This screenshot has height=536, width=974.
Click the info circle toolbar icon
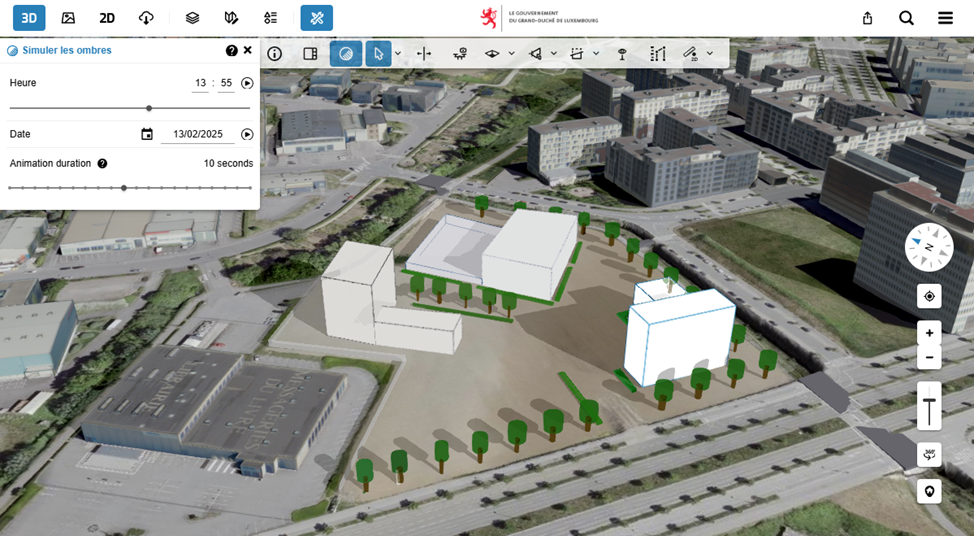coord(274,54)
